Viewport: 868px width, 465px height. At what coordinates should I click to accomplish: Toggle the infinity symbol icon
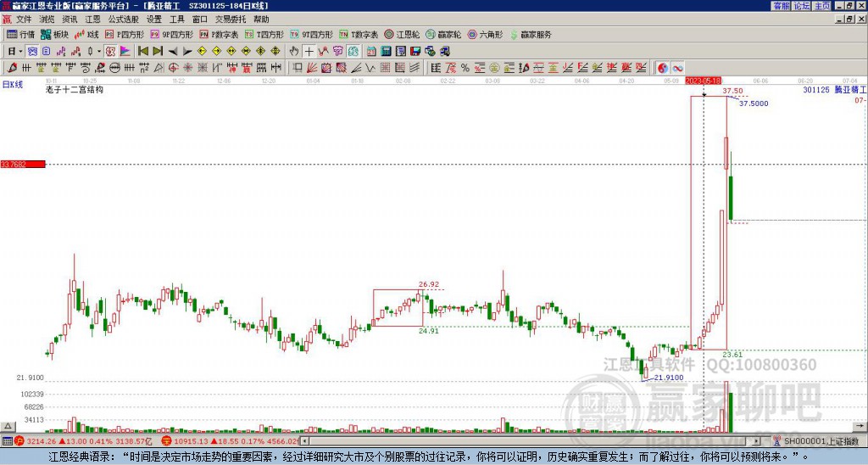[677, 68]
